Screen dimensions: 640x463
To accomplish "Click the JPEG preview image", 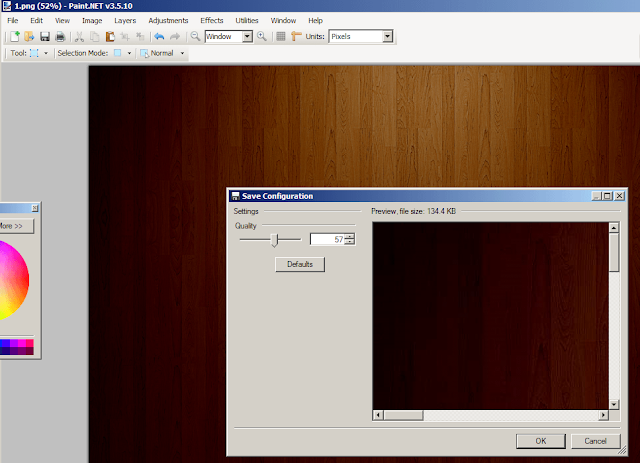I will [x=490, y=316].
